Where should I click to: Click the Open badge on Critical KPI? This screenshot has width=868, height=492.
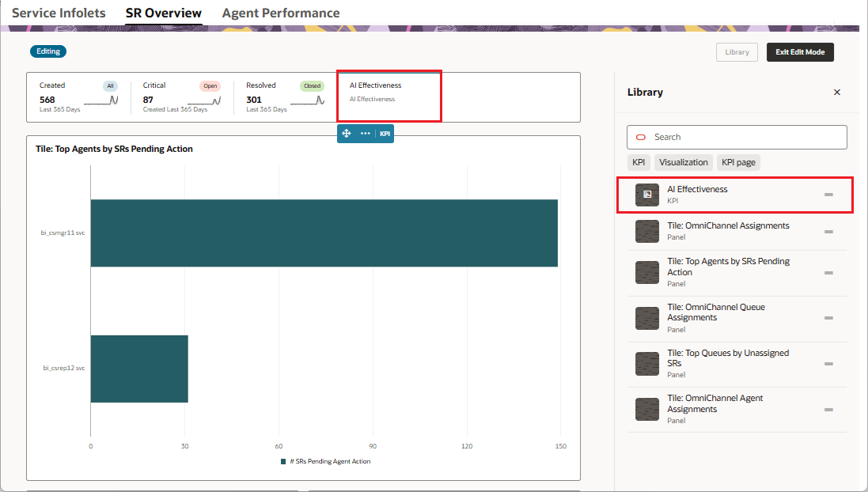click(x=210, y=85)
